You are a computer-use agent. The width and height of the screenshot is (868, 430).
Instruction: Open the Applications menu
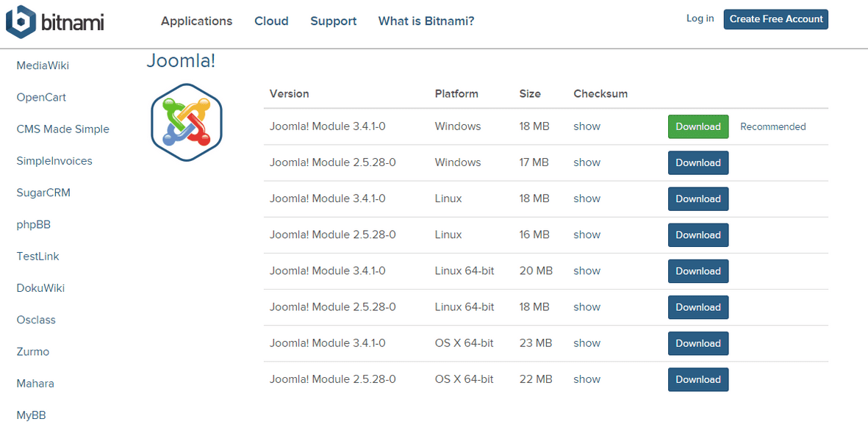point(196,21)
